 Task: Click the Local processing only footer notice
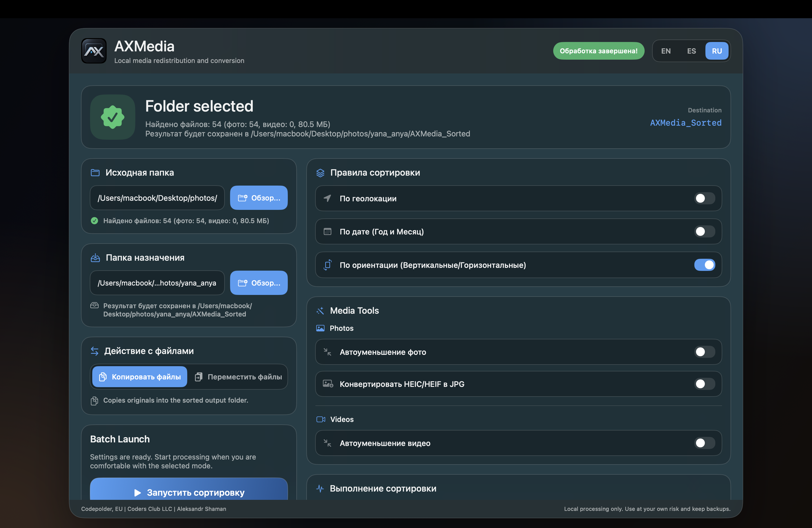[647, 509]
